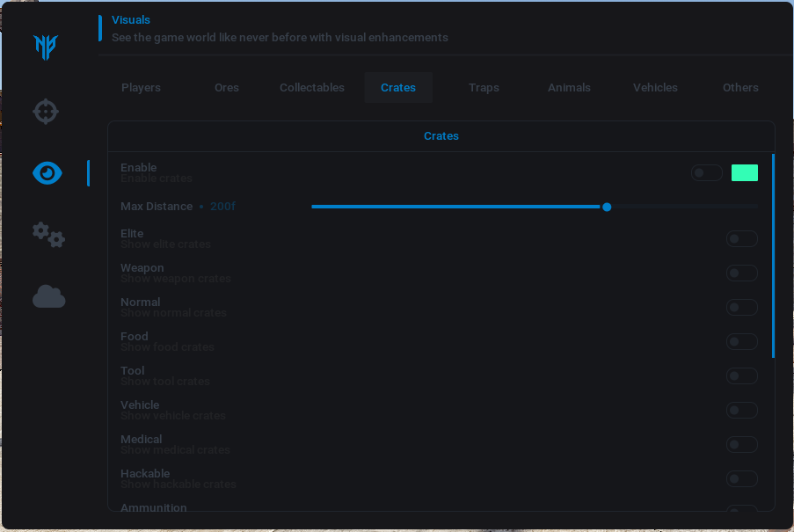
Task: Open the cloud configs section
Action: tap(48, 297)
